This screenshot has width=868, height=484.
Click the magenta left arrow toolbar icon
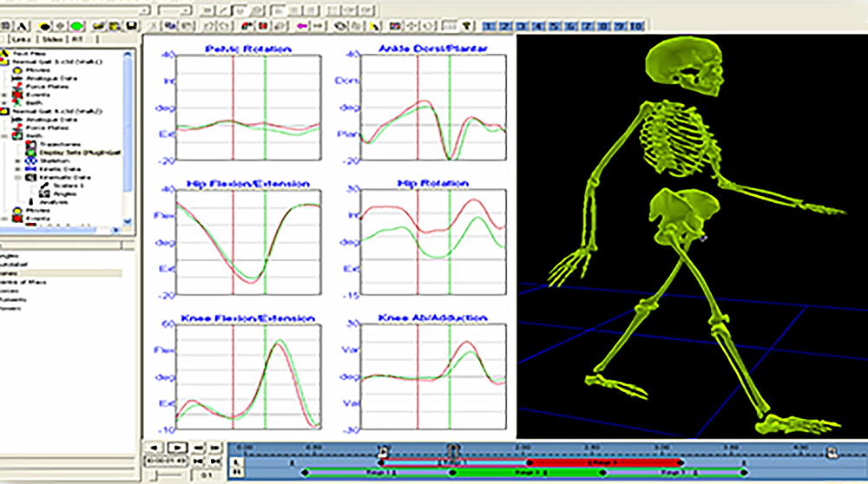point(301,25)
